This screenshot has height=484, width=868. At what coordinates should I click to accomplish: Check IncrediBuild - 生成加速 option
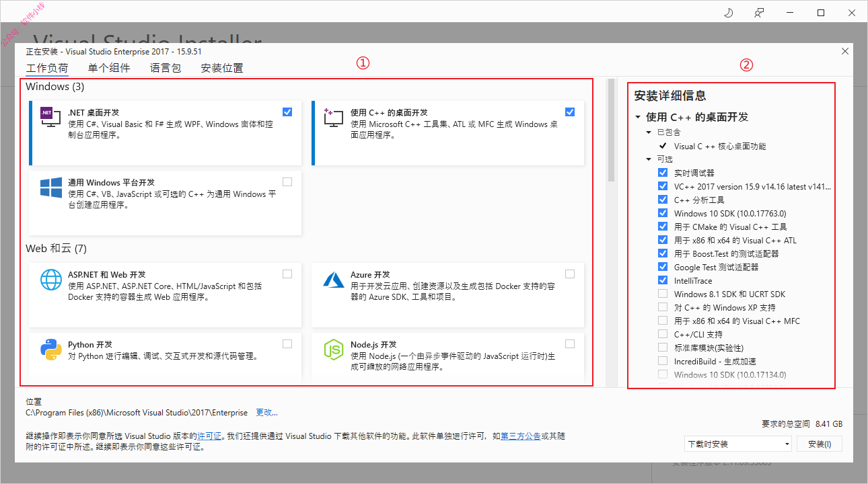click(663, 361)
